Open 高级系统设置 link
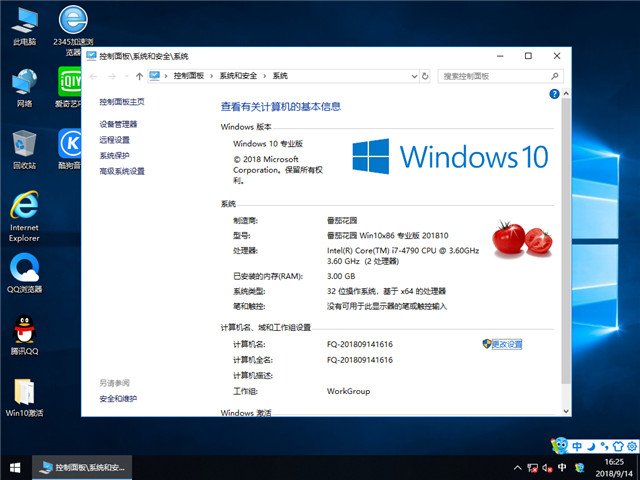The width and height of the screenshot is (640, 480). click(x=122, y=171)
